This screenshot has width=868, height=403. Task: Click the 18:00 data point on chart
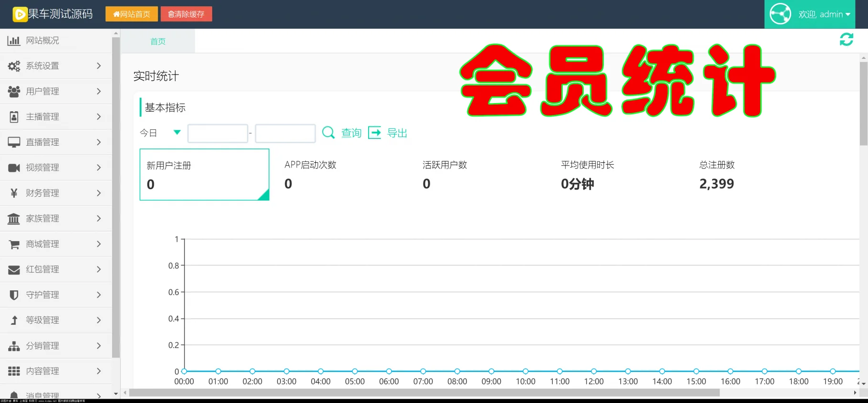[799, 371]
